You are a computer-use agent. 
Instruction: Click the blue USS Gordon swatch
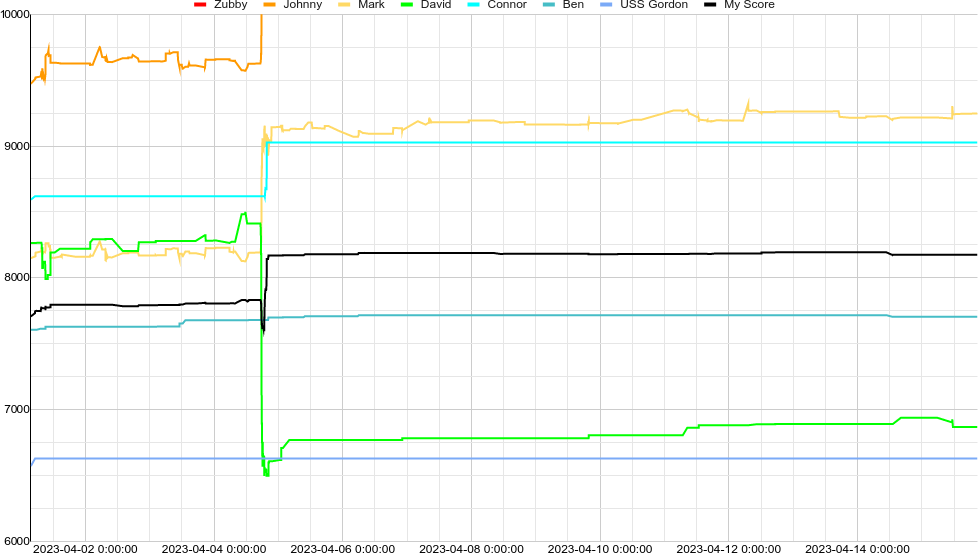606,5
